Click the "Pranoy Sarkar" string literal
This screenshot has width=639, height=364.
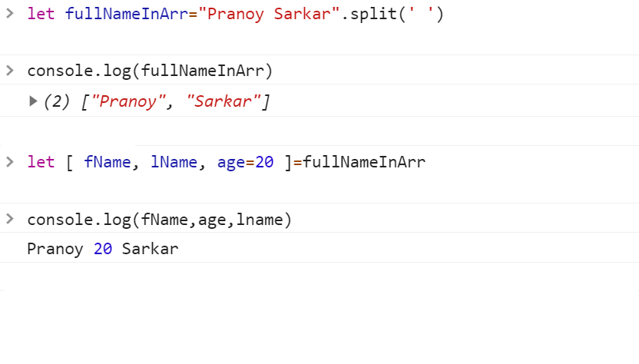tap(269, 14)
